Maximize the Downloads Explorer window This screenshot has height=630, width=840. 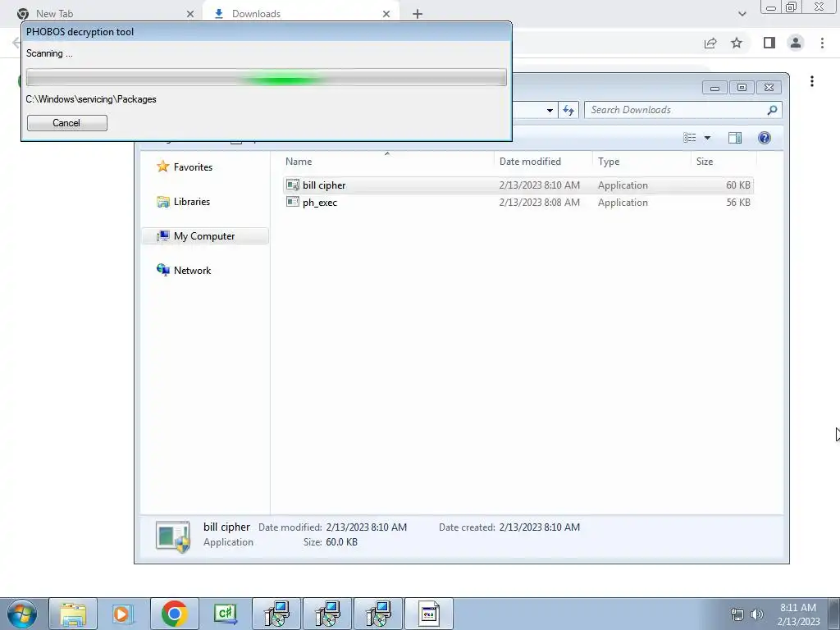pos(742,87)
